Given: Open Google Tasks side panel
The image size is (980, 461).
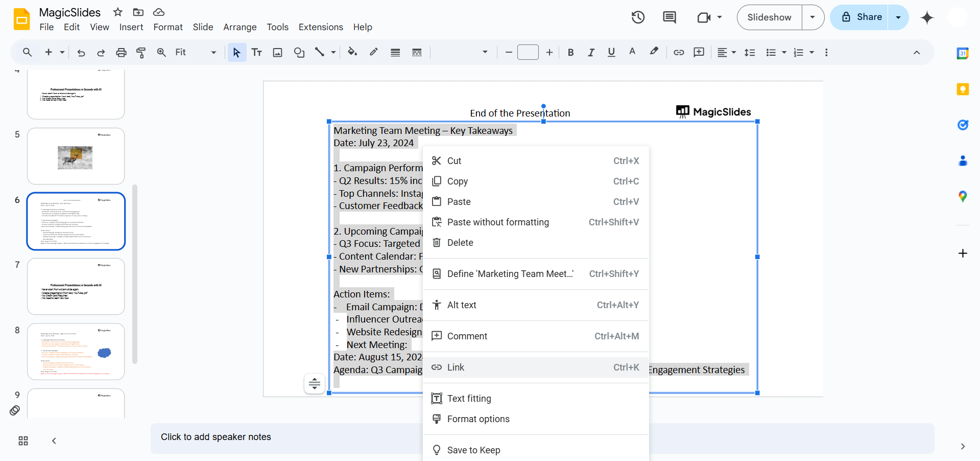Looking at the screenshot, I should pos(963,125).
